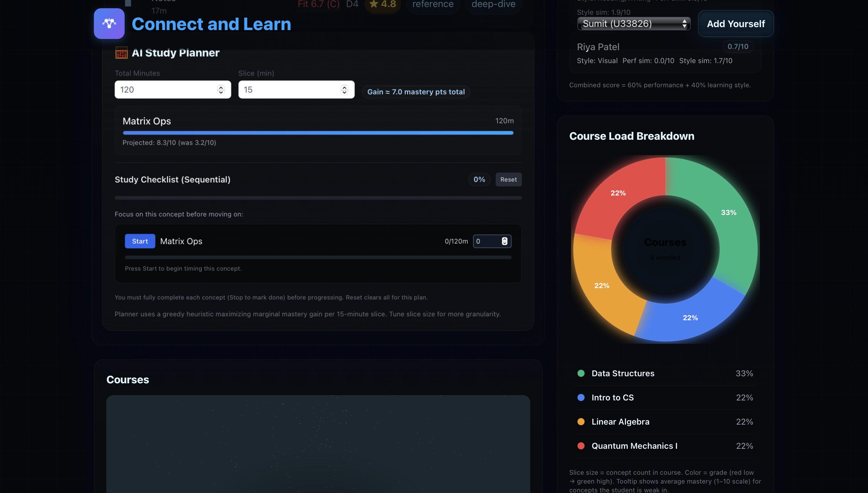The height and width of the screenshot is (493, 868).
Task: Click red Quantum Mechanics I legend dot
Action: coord(581,446)
